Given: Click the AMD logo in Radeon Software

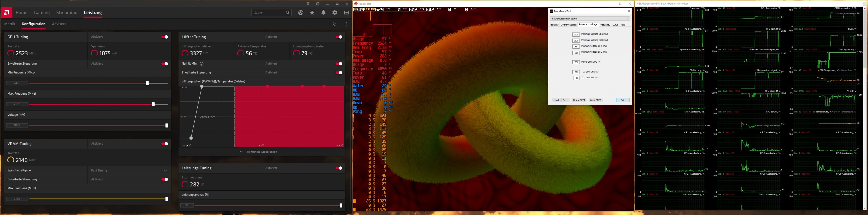Looking at the screenshot, I should (x=6, y=12).
